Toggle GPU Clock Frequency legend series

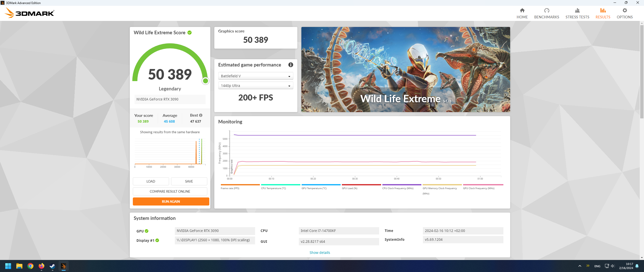tap(483, 187)
